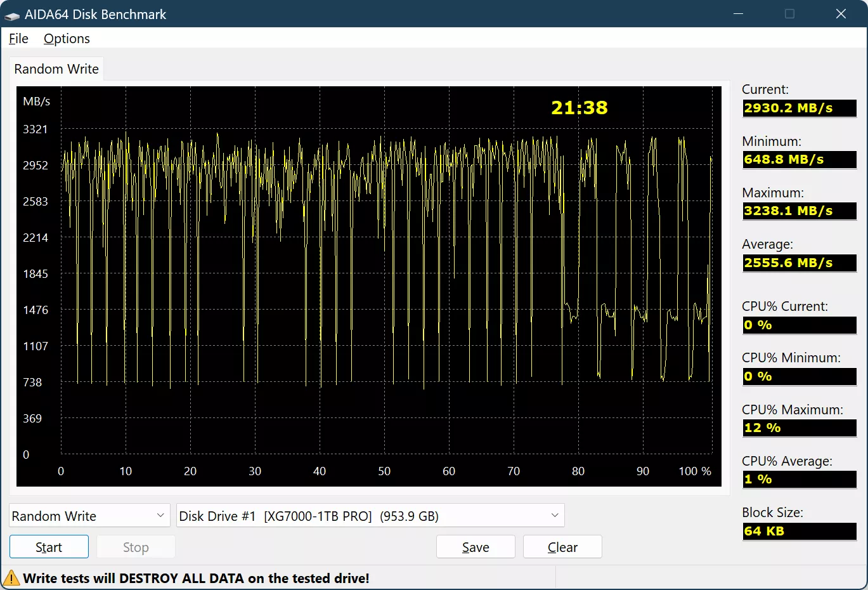Screen dimensions: 868x590
Task: Click the 1845 y-axis label
Action: 36,274
